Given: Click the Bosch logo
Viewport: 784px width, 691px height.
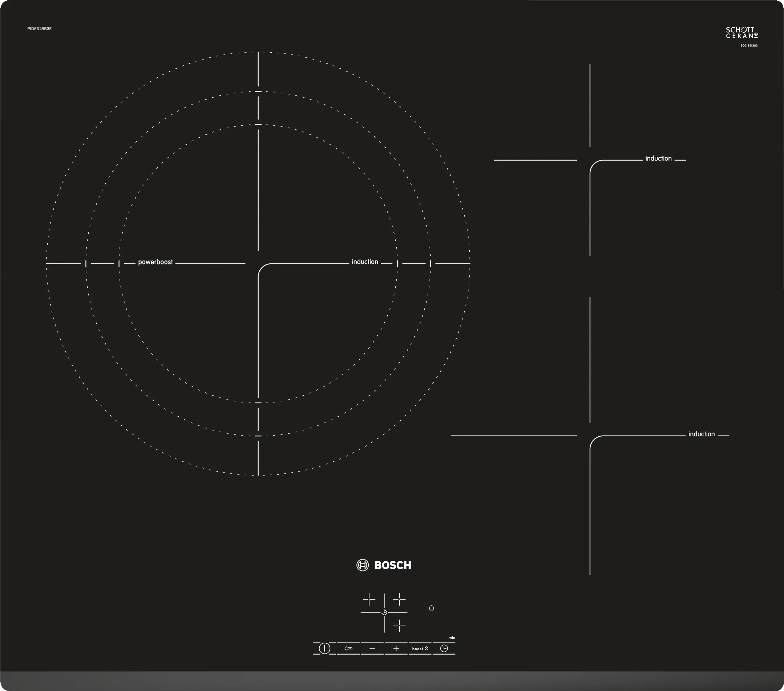Looking at the screenshot, I should tap(384, 565).
